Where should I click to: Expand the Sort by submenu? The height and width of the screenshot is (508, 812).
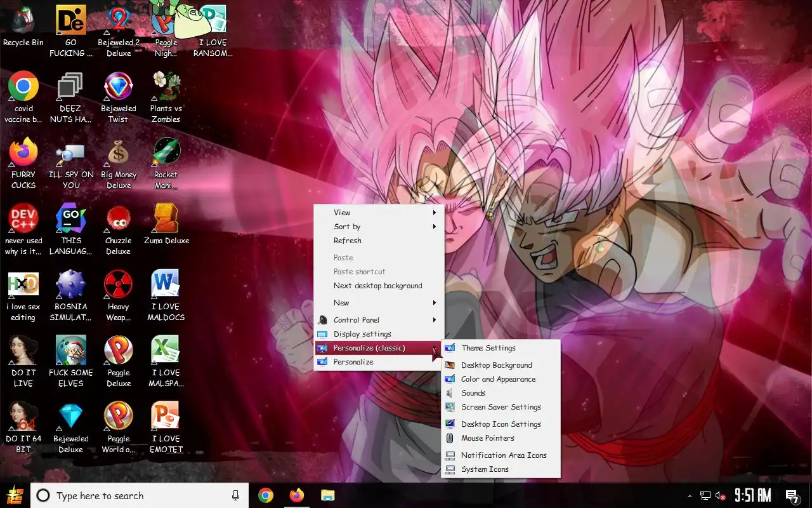click(x=378, y=227)
